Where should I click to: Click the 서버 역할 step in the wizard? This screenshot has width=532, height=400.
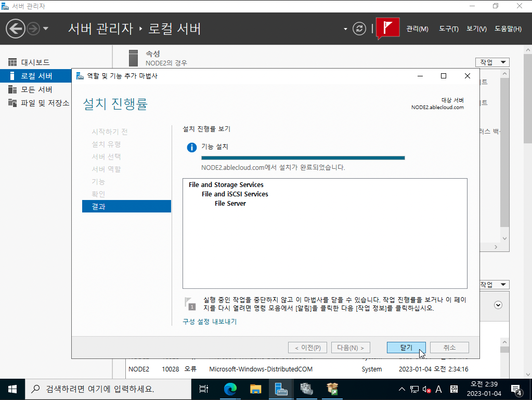coord(106,169)
